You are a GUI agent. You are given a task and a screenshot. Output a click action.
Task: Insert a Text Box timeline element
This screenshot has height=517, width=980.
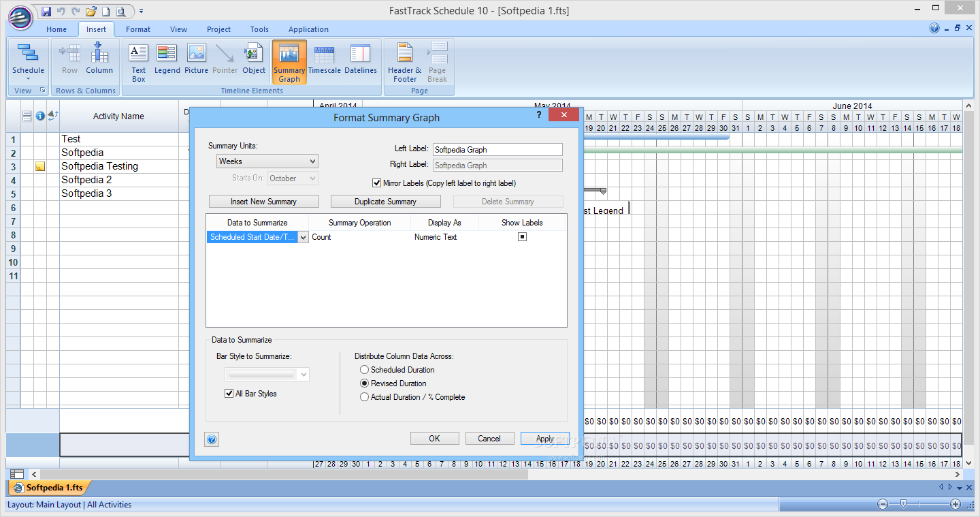pos(139,62)
